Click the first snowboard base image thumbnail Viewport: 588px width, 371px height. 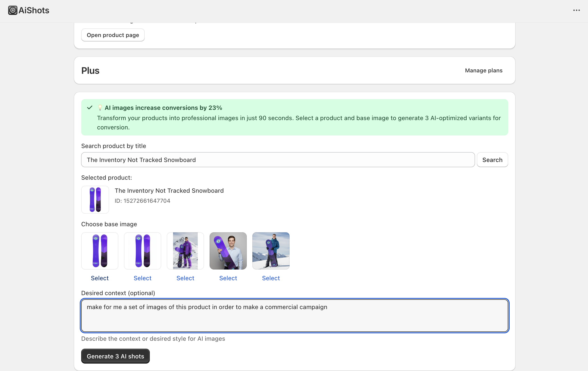[100, 251]
